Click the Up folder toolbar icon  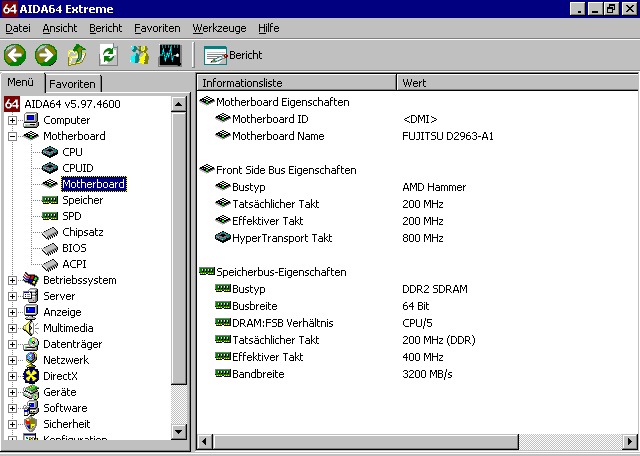[x=77, y=55]
